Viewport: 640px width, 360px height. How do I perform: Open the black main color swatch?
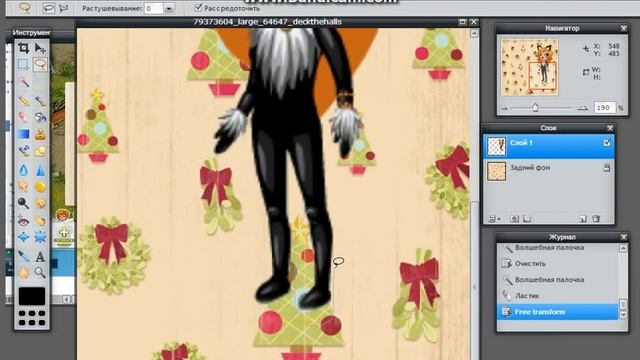click(31, 296)
